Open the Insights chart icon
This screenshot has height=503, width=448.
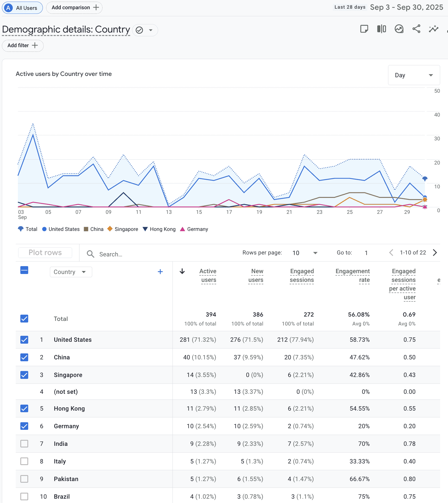[399, 29]
